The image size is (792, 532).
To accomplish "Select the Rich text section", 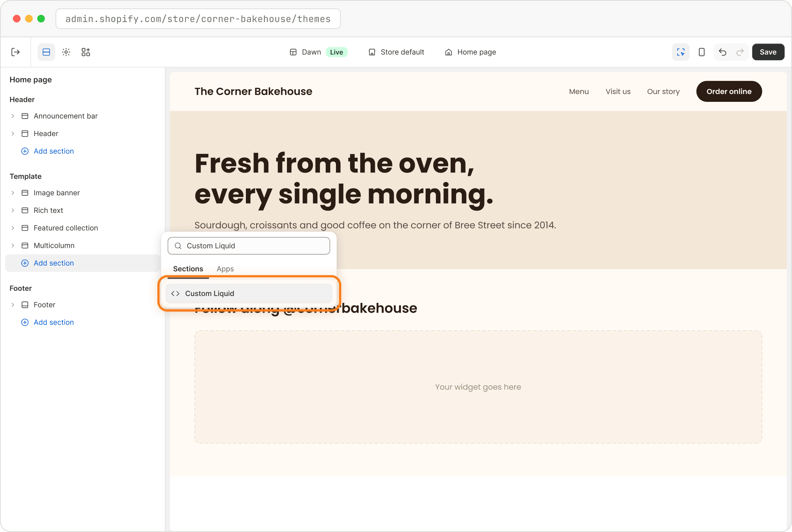I will 83,210.
